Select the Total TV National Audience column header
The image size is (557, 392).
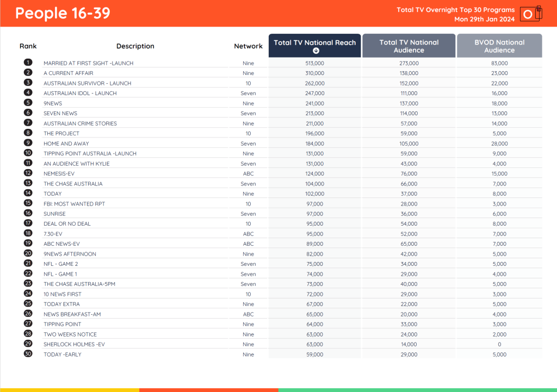409,45
